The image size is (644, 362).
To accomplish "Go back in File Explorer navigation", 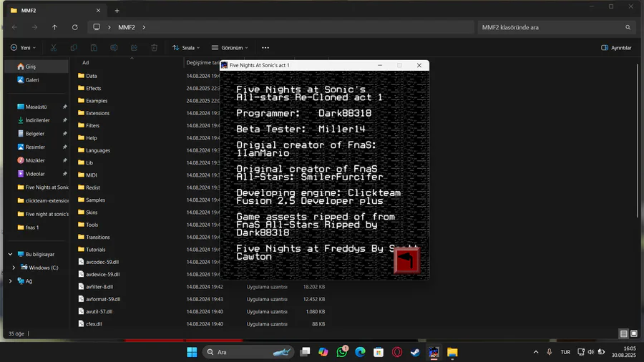I will 15,27.
